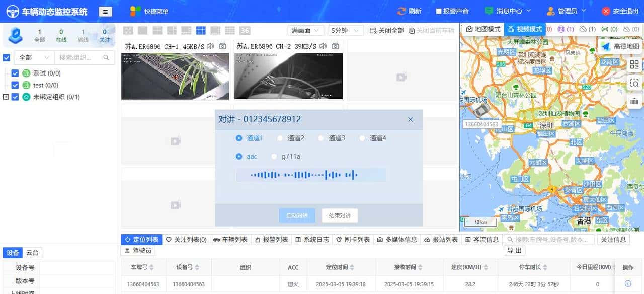Select the g711a audio codec option
644x294 pixels.
click(x=274, y=157)
